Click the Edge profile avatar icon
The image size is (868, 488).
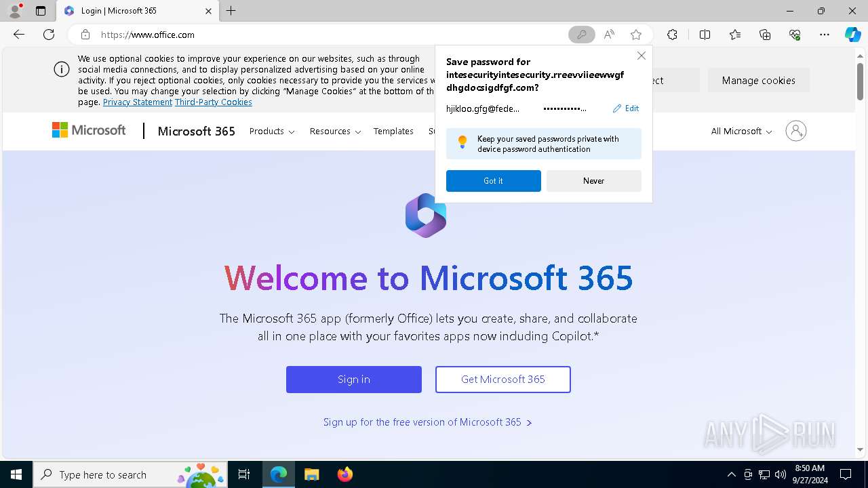coord(14,10)
